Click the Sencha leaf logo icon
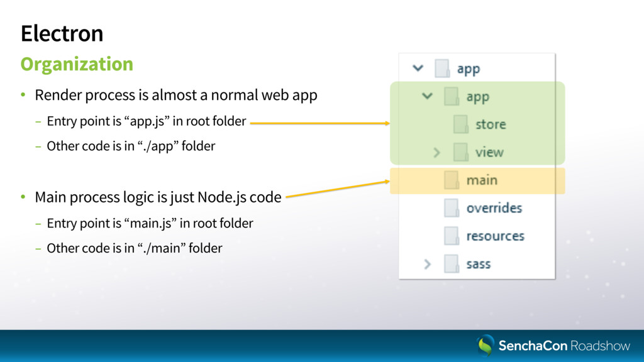 click(485, 344)
